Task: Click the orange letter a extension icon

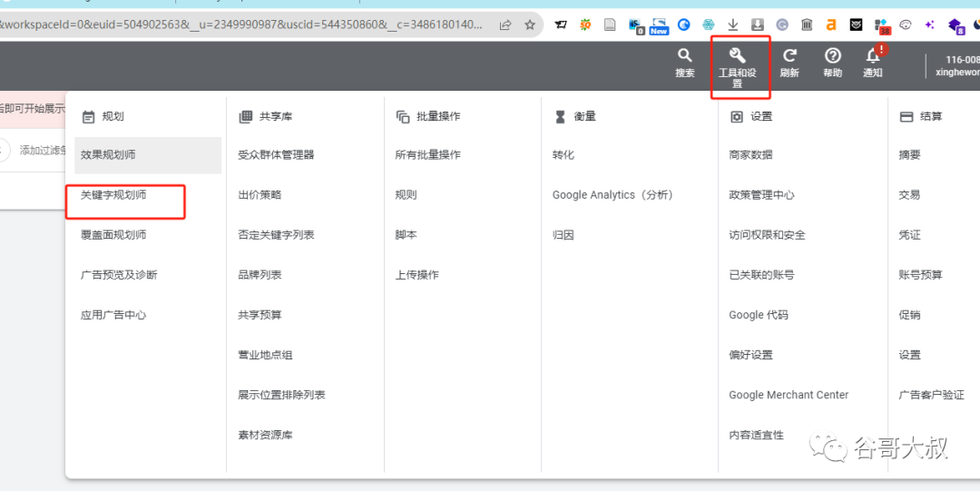Action: 831,25
